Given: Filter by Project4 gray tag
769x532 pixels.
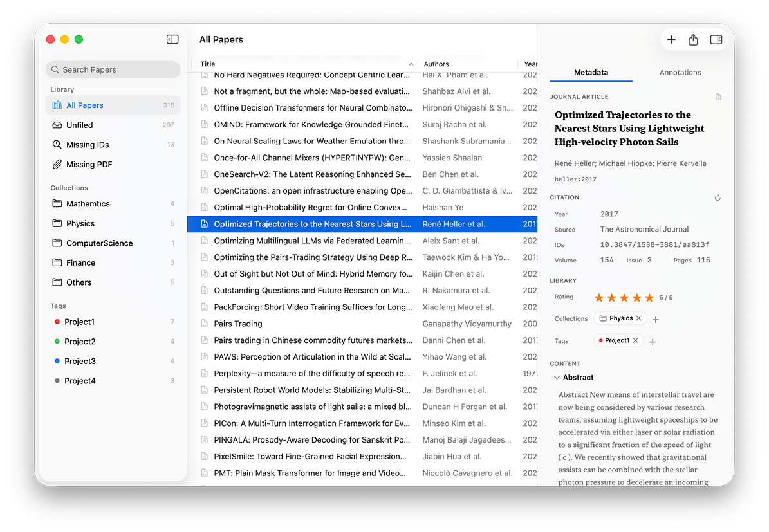Looking at the screenshot, I should [113, 380].
